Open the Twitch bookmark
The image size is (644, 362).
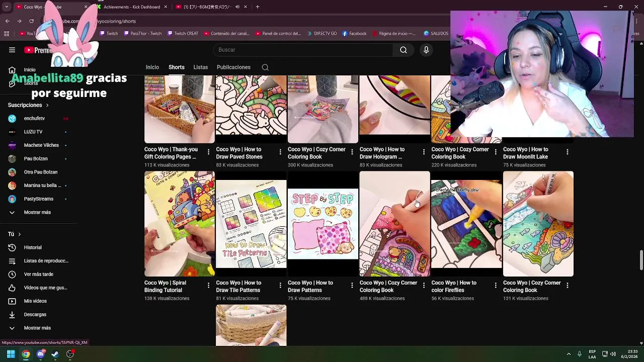pyautogui.click(x=109, y=34)
